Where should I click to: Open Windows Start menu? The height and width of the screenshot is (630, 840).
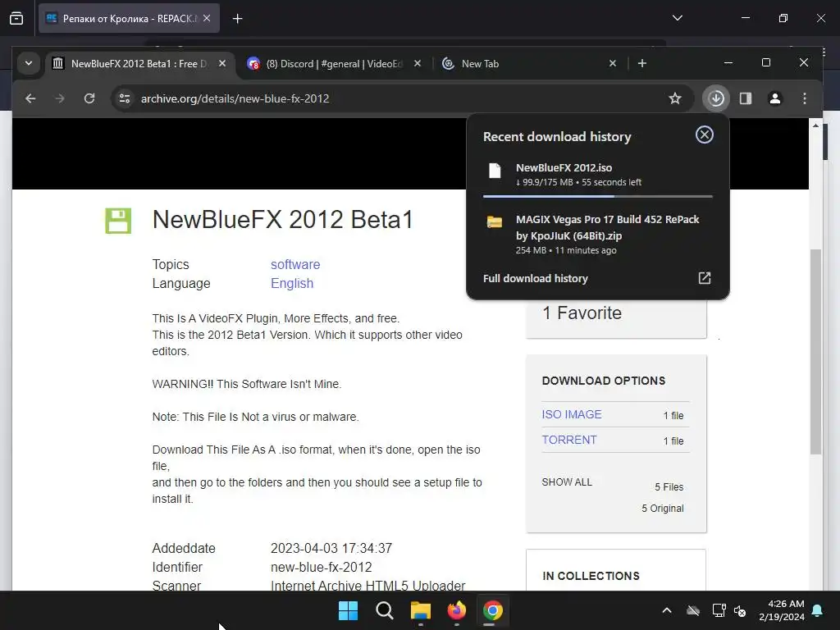coord(348,610)
